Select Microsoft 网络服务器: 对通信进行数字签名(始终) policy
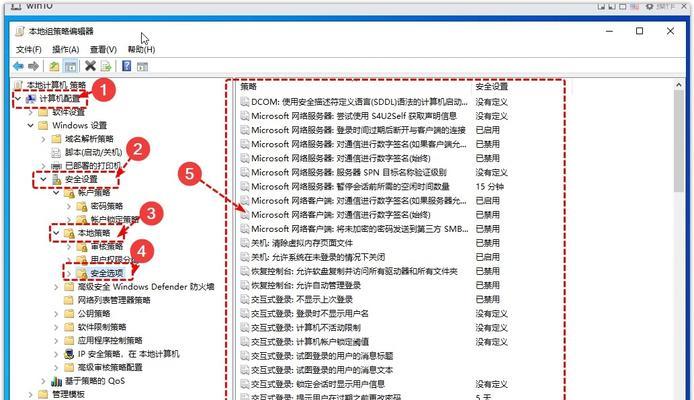This screenshot has height=400, width=694. coord(341,158)
